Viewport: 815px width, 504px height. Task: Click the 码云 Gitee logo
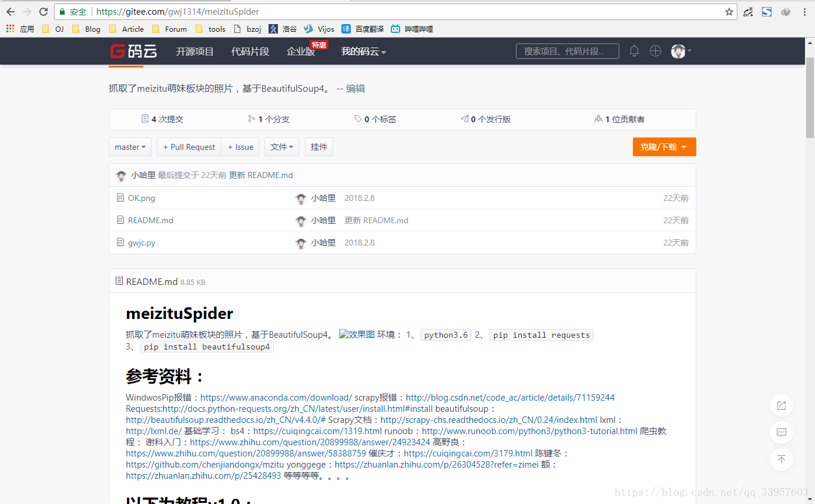coord(134,51)
